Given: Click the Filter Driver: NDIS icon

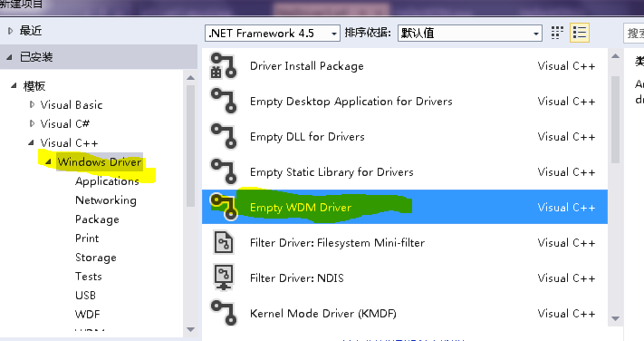Looking at the screenshot, I should coord(224,278).
